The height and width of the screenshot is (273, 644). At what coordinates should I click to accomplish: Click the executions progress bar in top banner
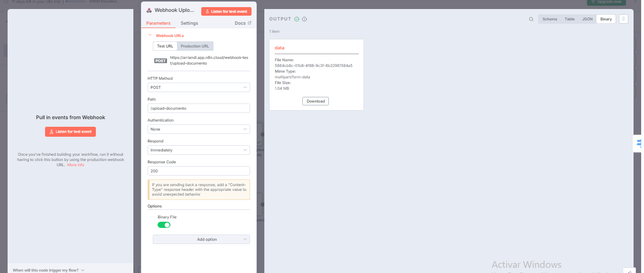pyautogui.click(x=76, y=1)
